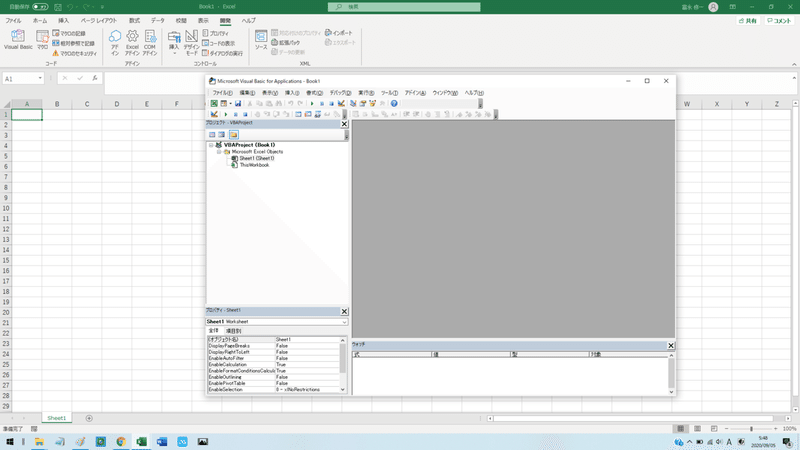Open the データ ribbon tab in Excel
800x450 pixels.
158,21
